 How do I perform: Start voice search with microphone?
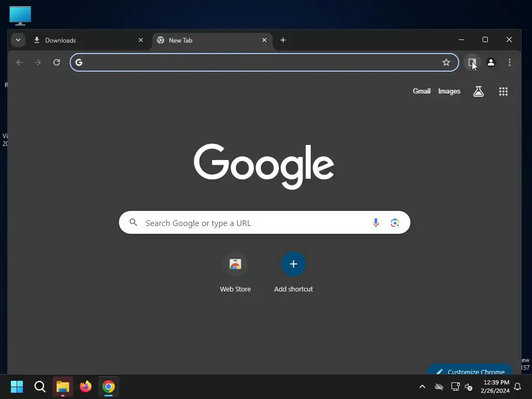click(376, 222)
